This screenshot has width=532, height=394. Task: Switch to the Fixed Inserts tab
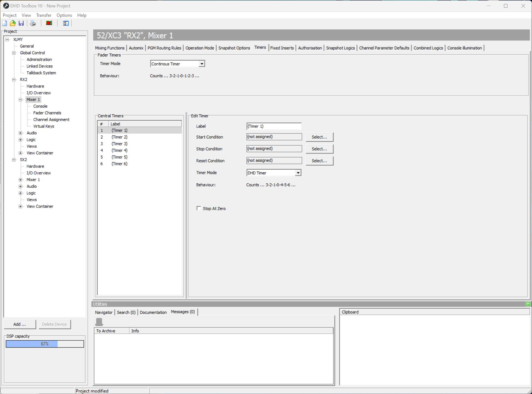click(x=282, y=48)
